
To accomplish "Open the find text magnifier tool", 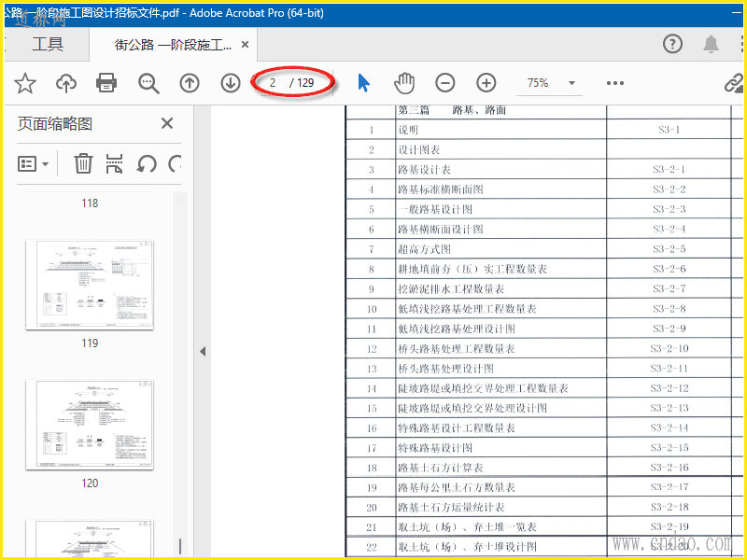I will (148, 83).
